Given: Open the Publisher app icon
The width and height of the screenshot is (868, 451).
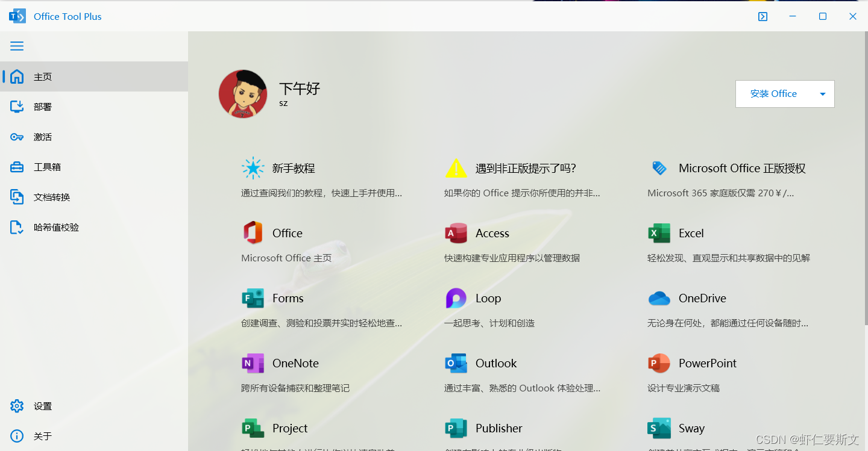Looking at the screenshot, I should pyautogui.click(x=456, y=428).
